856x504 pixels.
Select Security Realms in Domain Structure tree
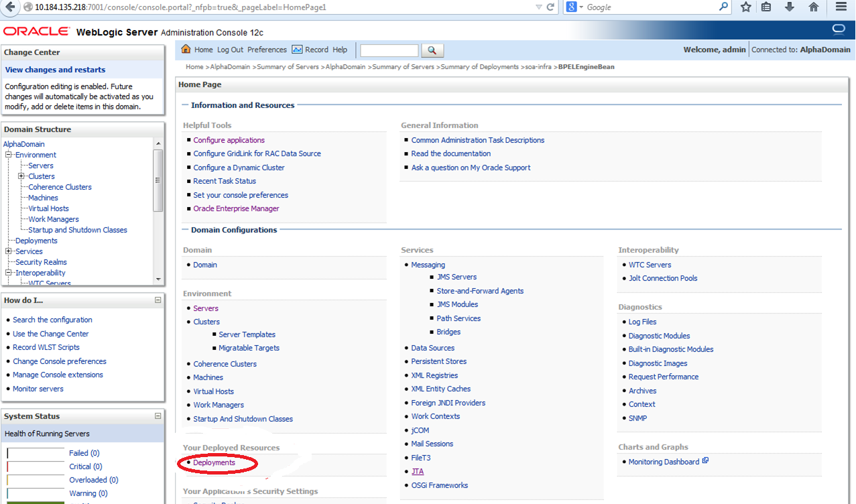(x=41, y=262)
